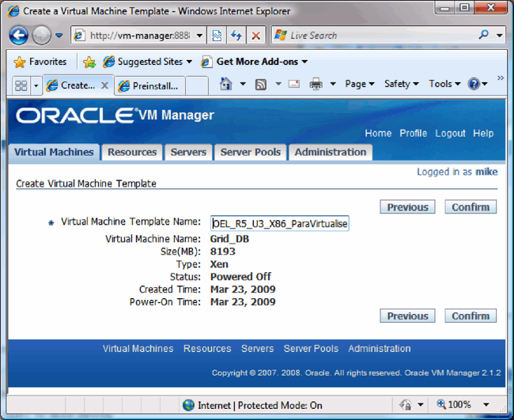Open recent pages dropdown beside Forward button
This screenshot has width=514, height=420.
point(59,35)
